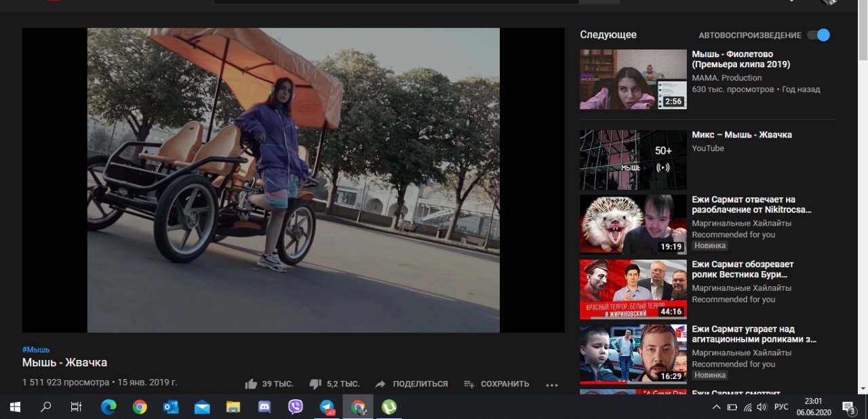Image resolution: width=868 pixels, height=419 pixels.
Task: Click the 5,2 тыс. dislike count
Action: click(x=343, y=384)
